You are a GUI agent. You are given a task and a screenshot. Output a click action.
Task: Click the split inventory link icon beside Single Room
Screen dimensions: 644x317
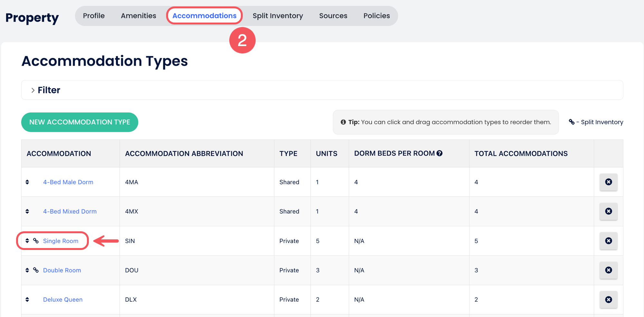(x=36, y=241)
